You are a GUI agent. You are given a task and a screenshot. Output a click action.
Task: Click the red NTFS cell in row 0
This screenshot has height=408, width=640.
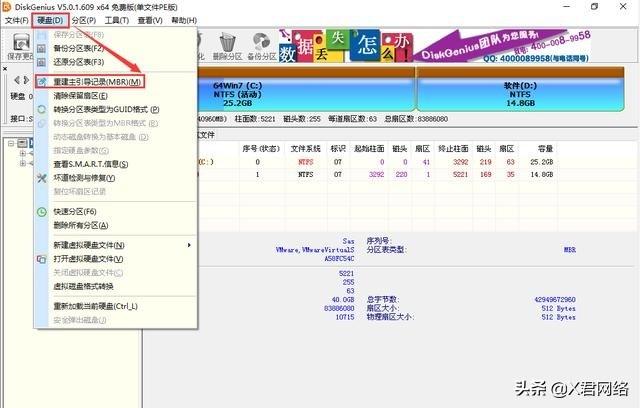(306, 162)
